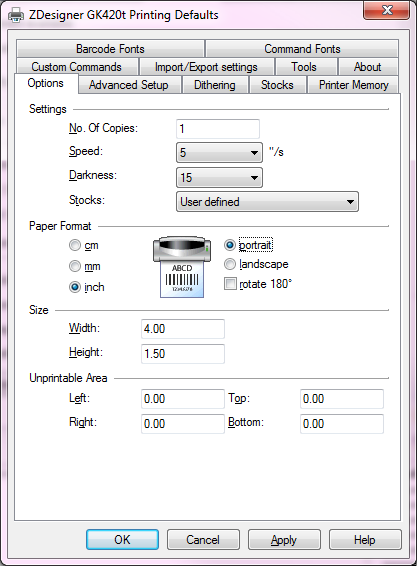
Task: Click the 'Darkness:' label
Action: pos(93,175)
